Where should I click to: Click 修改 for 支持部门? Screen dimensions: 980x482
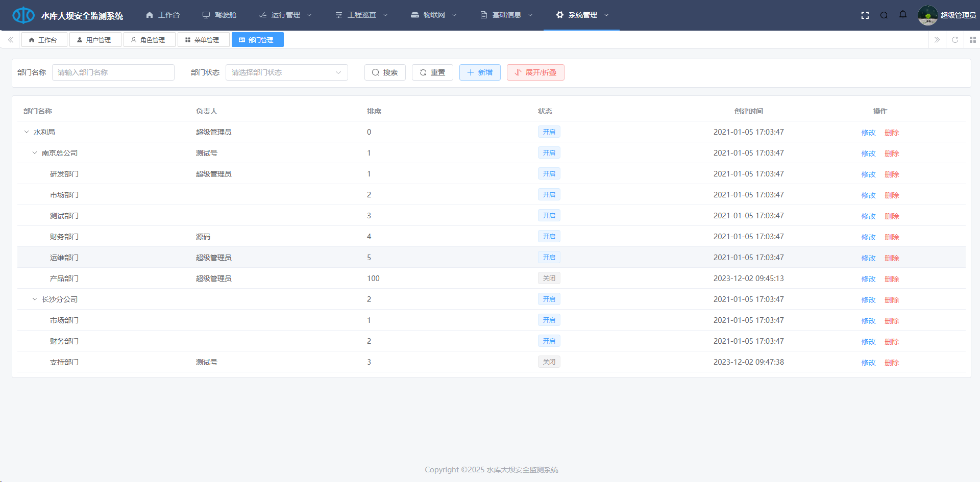pyautogui.click(x=868, y=363)
